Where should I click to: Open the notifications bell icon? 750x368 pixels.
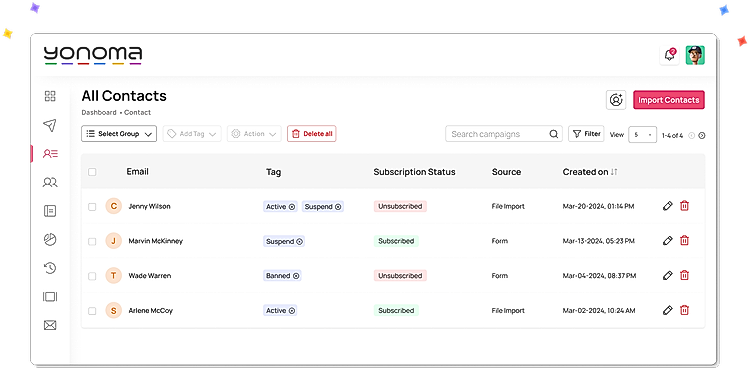(x=669, y=55)
